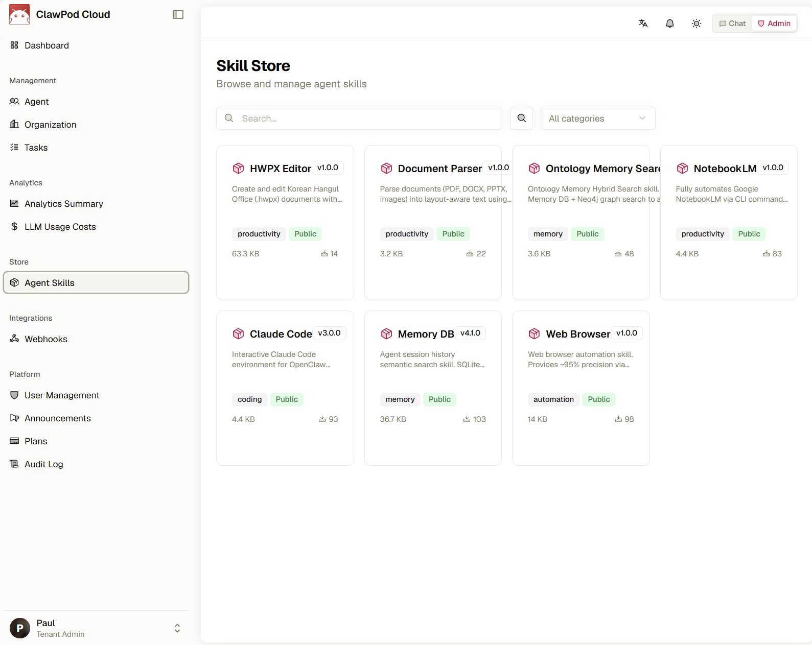Viewport: 812px width, 645px height.
Task: Select Agent Skills in Store section
Action: click(96, 282)
